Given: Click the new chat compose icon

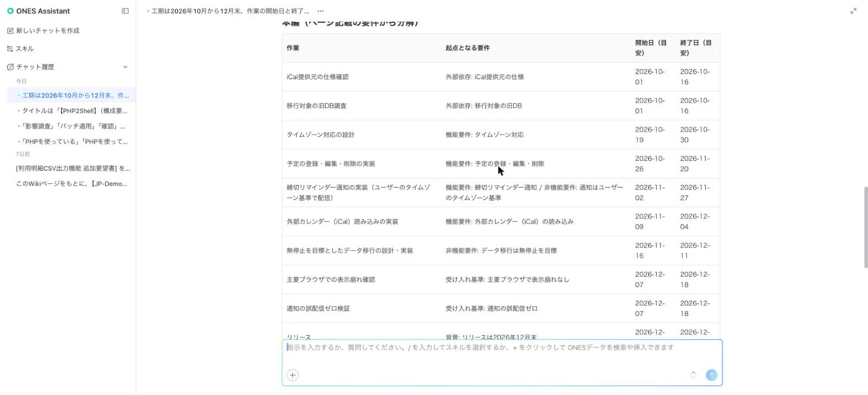Looking at the screenshot, I should [10, 30].
